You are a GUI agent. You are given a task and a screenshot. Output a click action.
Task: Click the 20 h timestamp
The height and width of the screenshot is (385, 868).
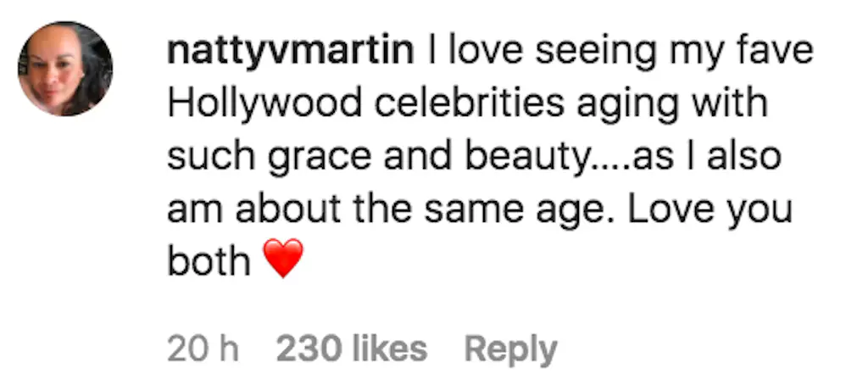[x=203, y=349]
